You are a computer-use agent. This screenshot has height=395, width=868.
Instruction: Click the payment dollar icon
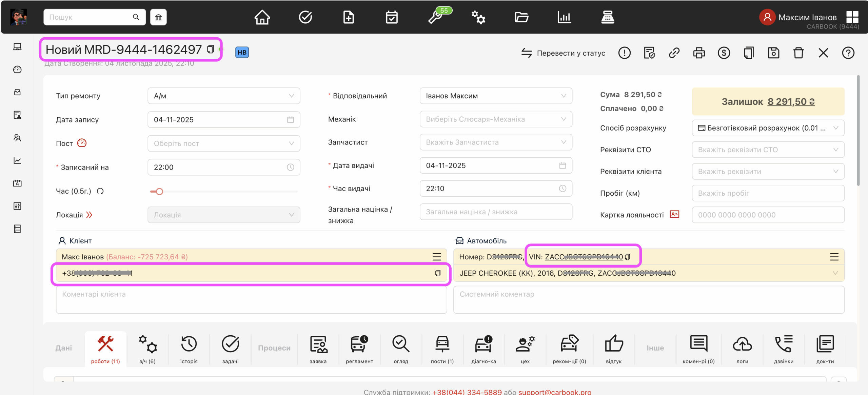point(724,53)
